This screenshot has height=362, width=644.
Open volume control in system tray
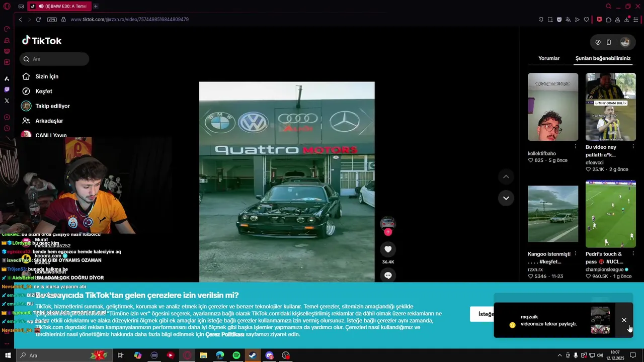[600, 355]
